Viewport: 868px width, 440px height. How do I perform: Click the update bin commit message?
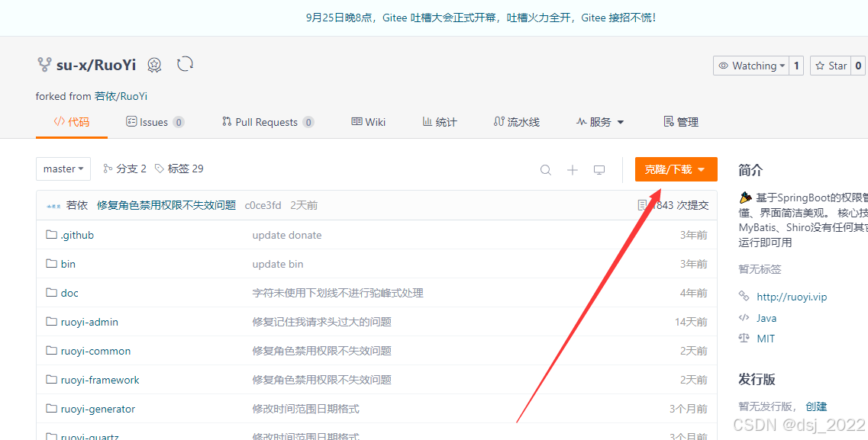click(x=278, y=264)
